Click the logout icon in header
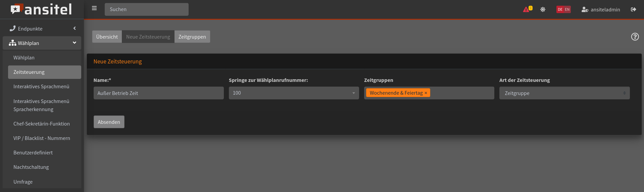Viewport: 644px width, 192px height. pos(633,9)
